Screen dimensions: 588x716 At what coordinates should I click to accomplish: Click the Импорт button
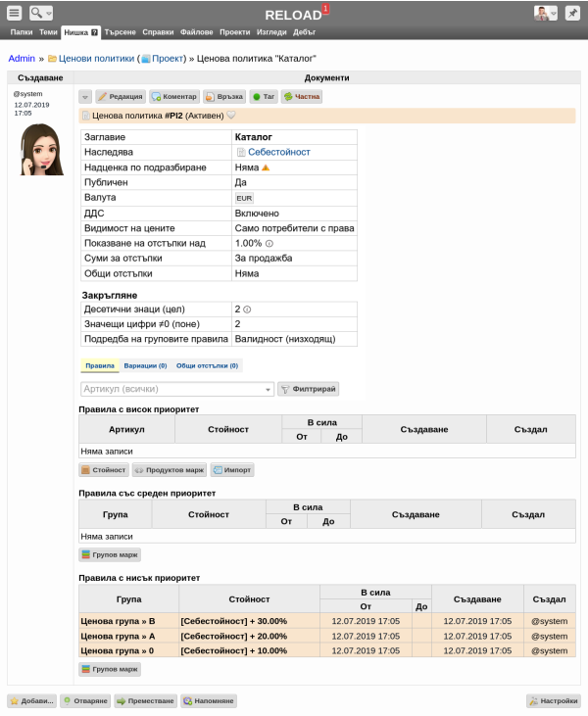coord(232,470)
